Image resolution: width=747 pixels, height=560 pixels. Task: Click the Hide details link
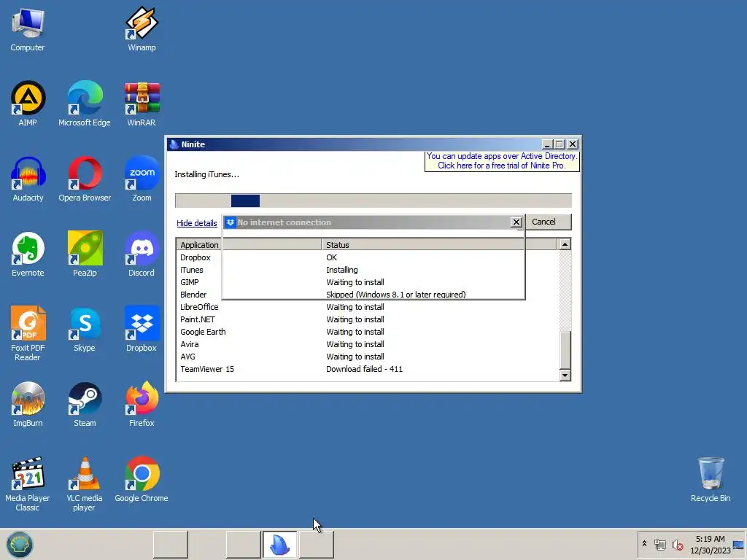coord(197,223)
